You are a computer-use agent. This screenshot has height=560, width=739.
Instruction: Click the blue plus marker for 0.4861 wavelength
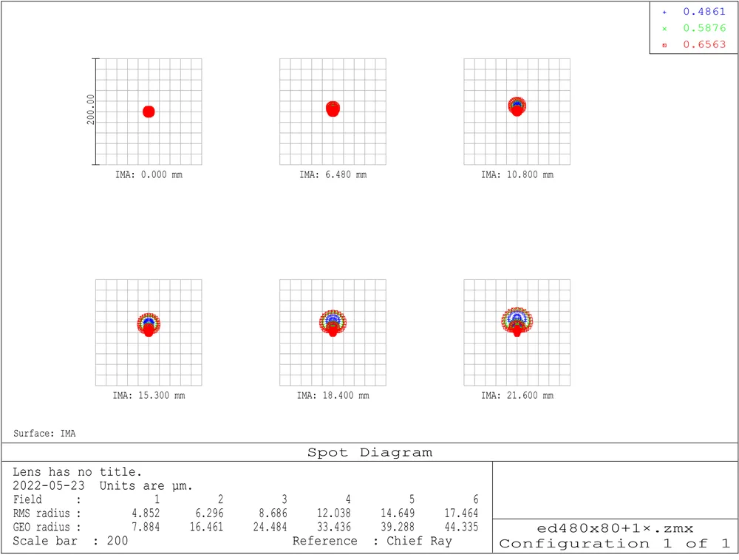[664, 12]
